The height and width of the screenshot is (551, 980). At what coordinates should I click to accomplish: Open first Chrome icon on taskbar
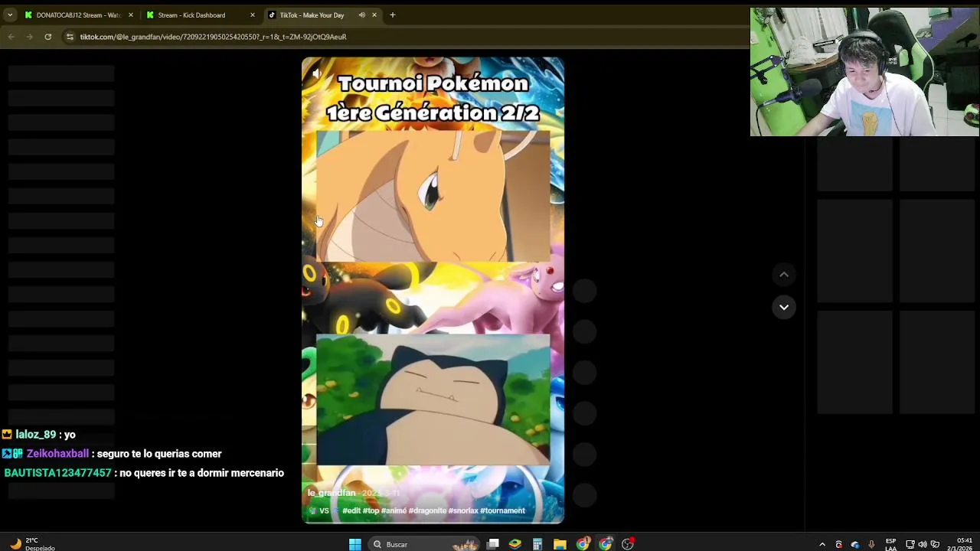(583, 544)
